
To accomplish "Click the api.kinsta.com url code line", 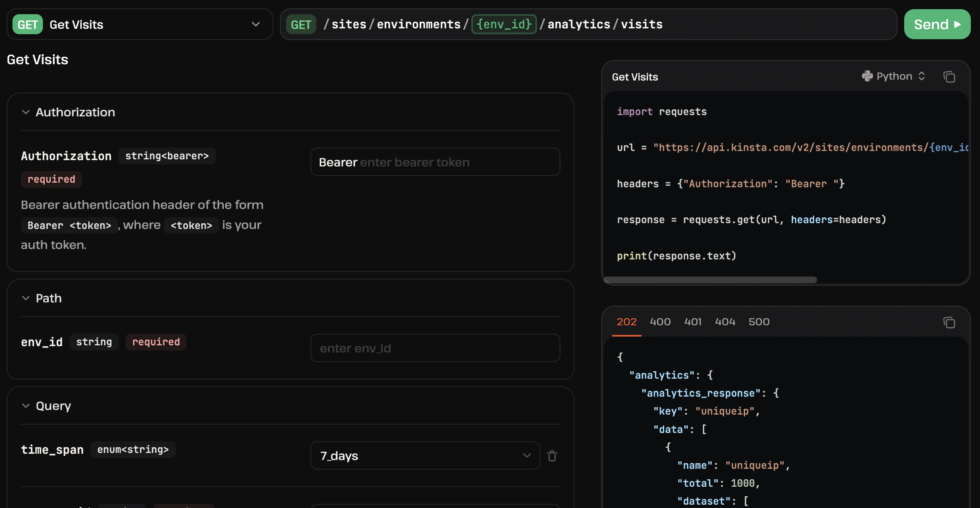I will (x=792, y=148).
